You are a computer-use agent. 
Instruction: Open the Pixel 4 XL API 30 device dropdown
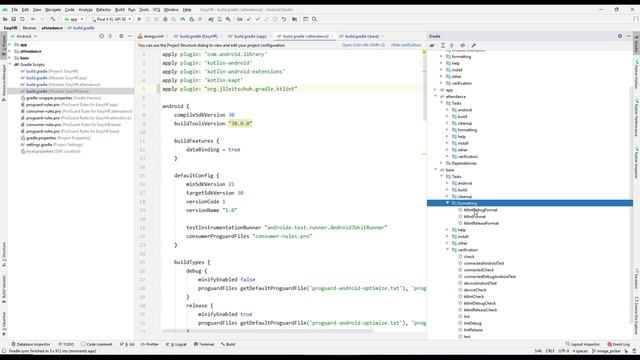(111, 19)
